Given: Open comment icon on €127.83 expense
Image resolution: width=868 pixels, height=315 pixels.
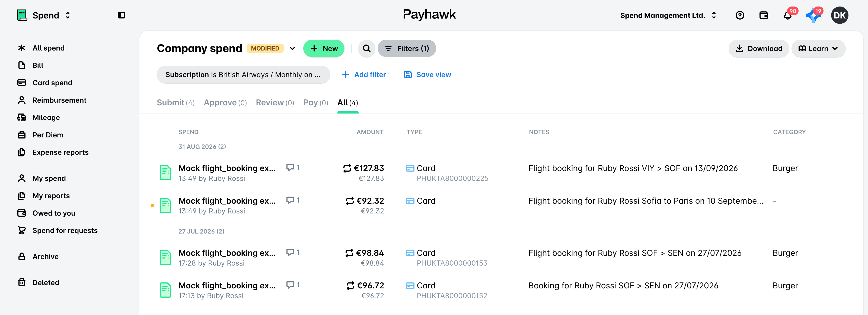Looking at the screenshot, I should pos(290,168).
